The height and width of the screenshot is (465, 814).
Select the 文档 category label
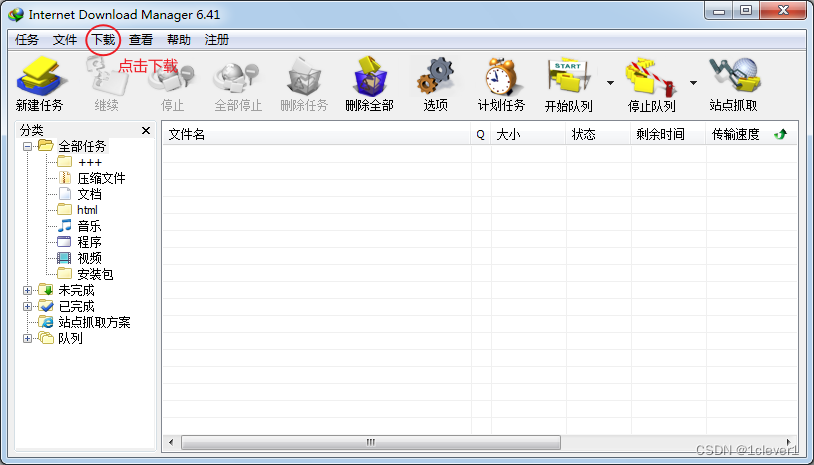click(x=89, y=194)
